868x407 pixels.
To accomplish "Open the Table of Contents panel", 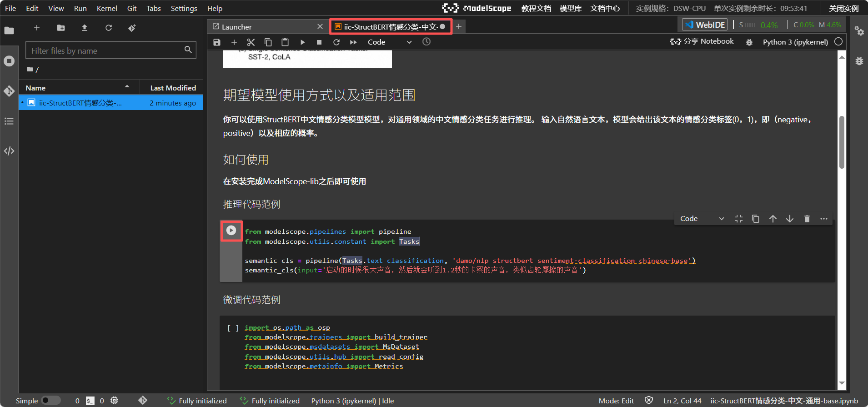I will click(9, 121).
